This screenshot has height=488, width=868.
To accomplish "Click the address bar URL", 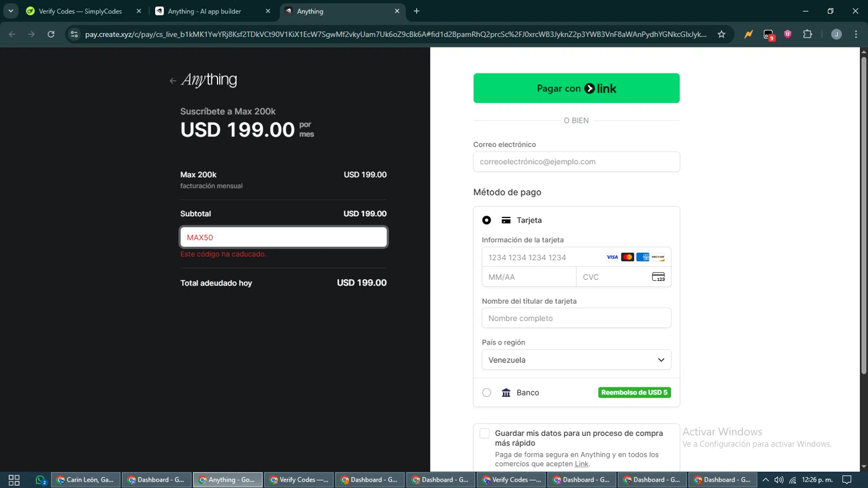I will pyautogui.click(x=396, y=34).
